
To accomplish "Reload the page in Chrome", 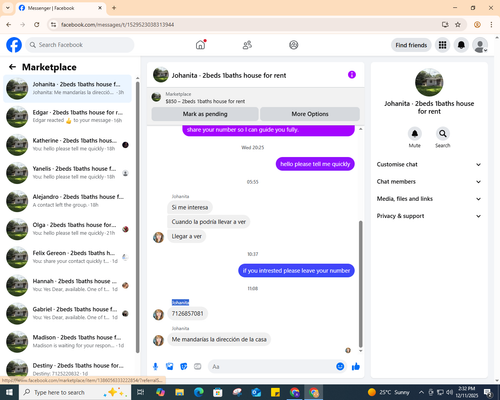I will click(37, 25).
